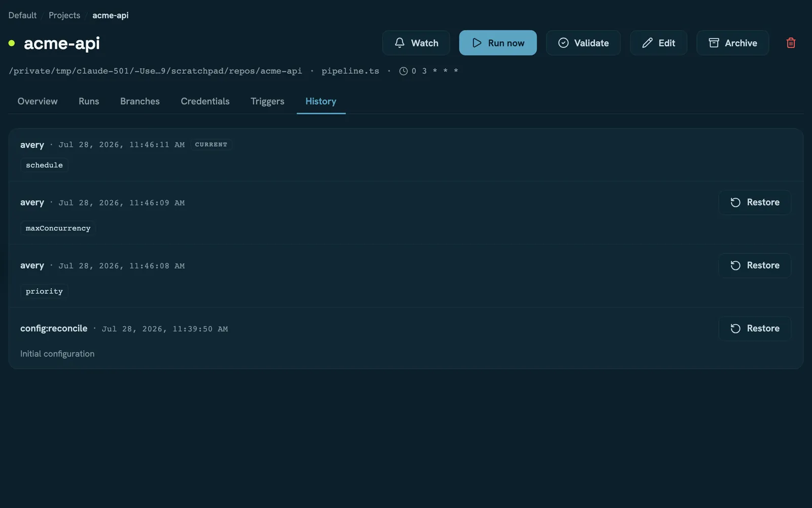Click config:reconcile author name
Viewport: 812px width, 508px height.
[54, 329]
